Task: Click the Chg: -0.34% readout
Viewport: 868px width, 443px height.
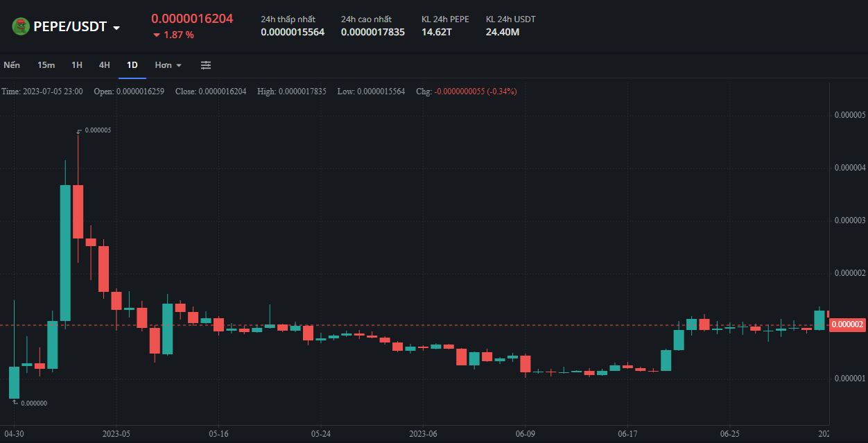Action: [466, 92]
